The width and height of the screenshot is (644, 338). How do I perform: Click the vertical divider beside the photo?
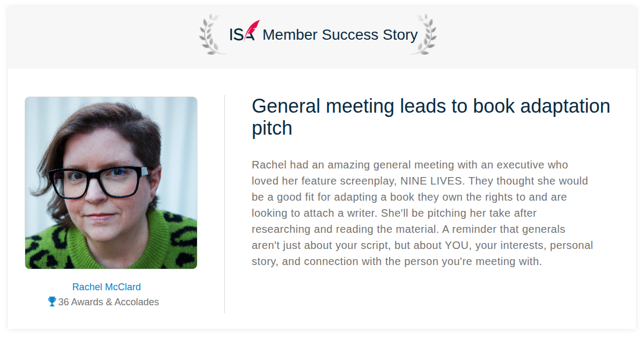pos(224,204)
